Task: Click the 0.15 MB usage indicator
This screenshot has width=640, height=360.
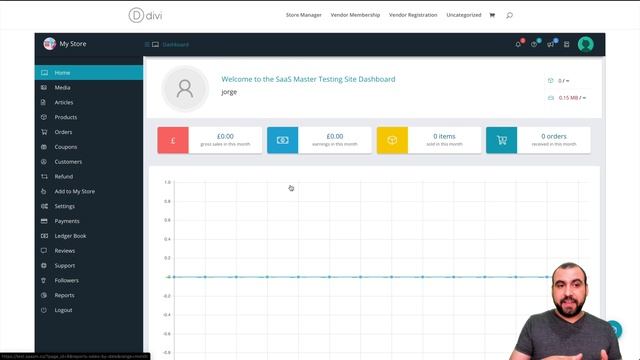Action: pyautogui.click(x=567, y=98)
